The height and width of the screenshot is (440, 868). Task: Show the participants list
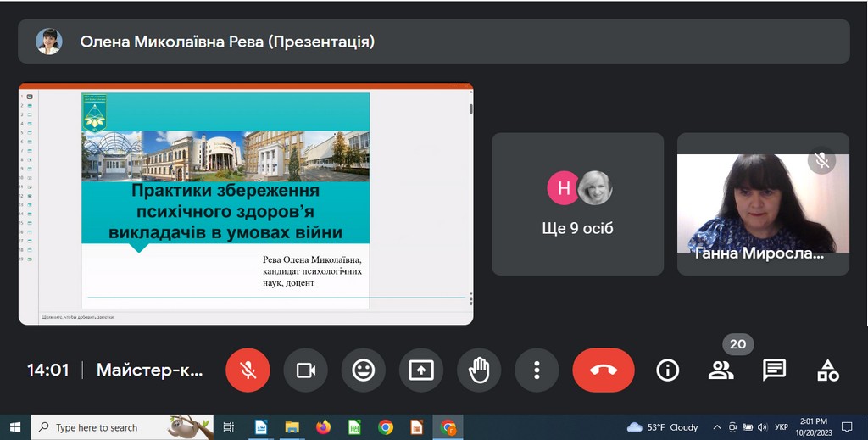721,370
